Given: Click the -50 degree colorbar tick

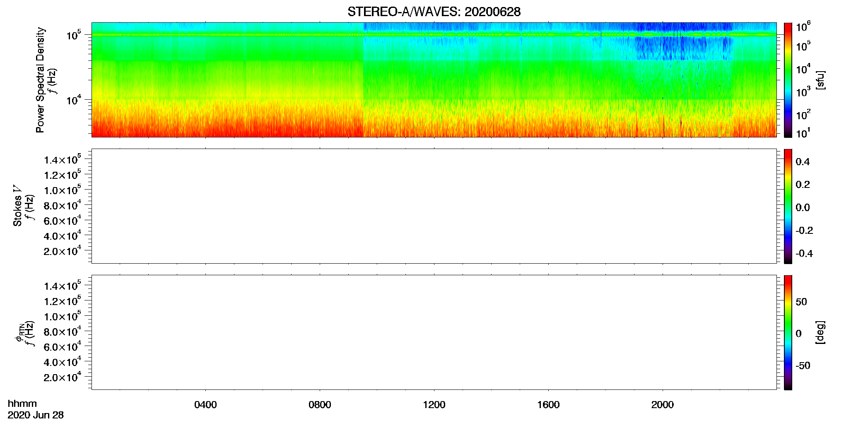Looking at the screenshot, I should pyautogui.click(x=803, y=365).
